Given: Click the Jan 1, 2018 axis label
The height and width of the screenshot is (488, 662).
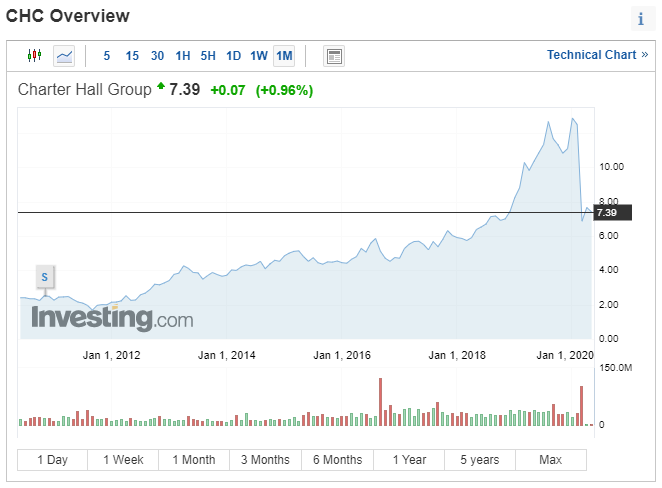Looking at the screenshot, I should coord(457,355).
